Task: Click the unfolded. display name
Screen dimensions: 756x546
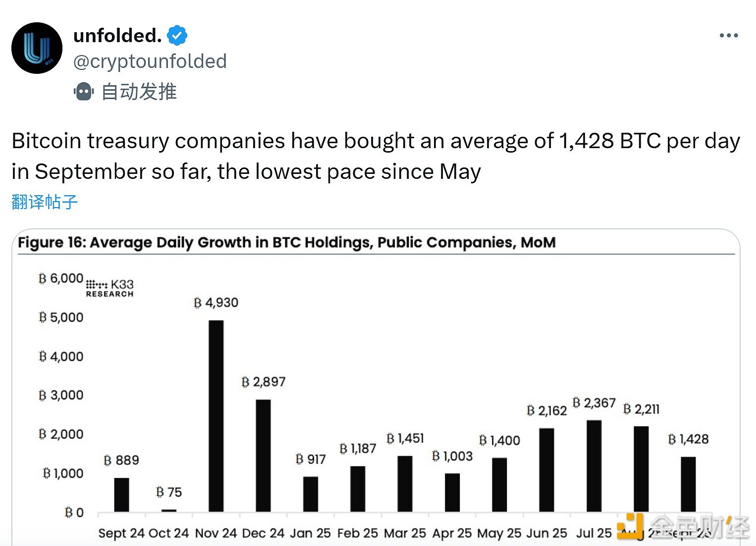Action: (x=117, y=36)
